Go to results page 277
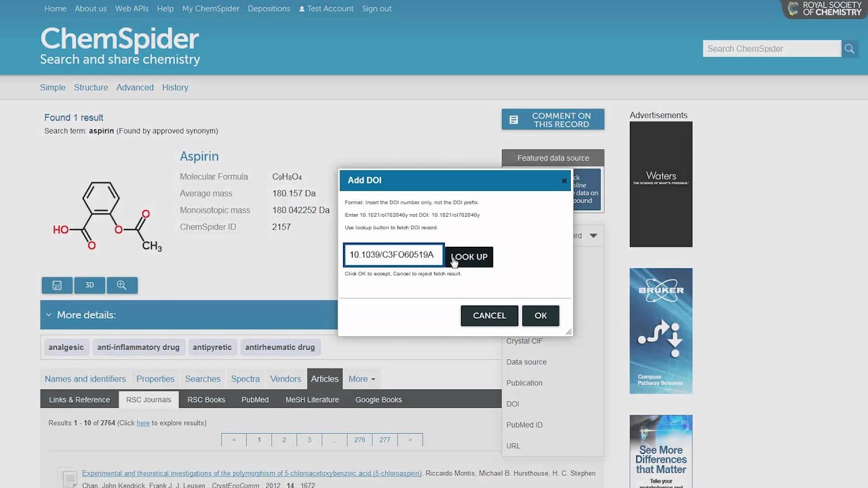 point(384,440)
